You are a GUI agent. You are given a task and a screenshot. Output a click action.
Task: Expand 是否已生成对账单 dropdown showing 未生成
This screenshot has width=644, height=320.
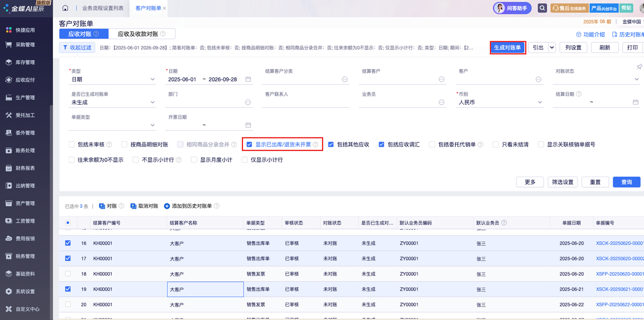coord(153,102)
